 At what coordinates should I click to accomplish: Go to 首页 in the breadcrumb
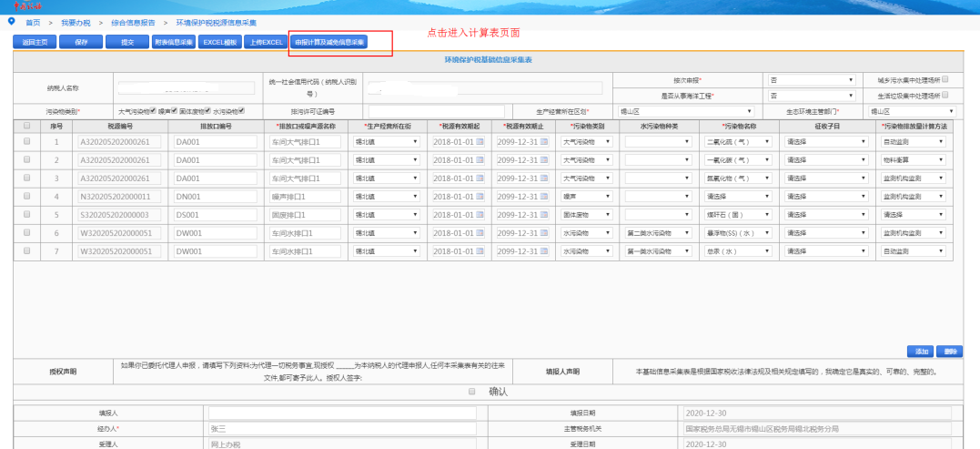click(x=33, y=21)
